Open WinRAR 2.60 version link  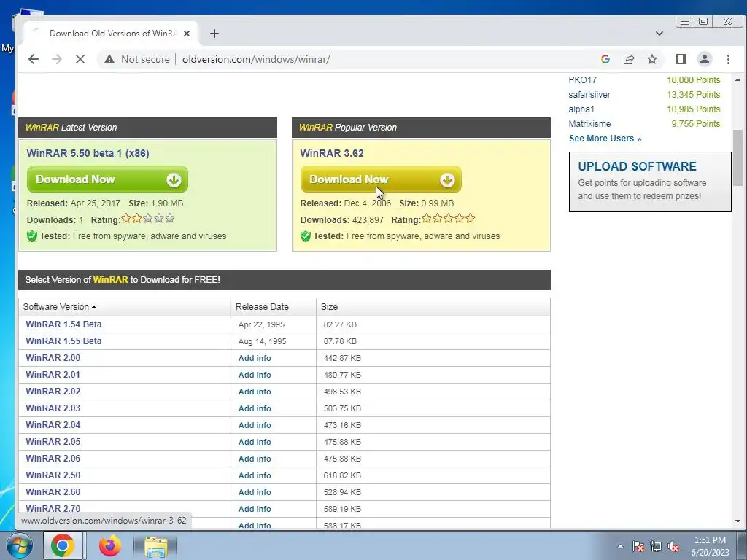tap(53, 492)
